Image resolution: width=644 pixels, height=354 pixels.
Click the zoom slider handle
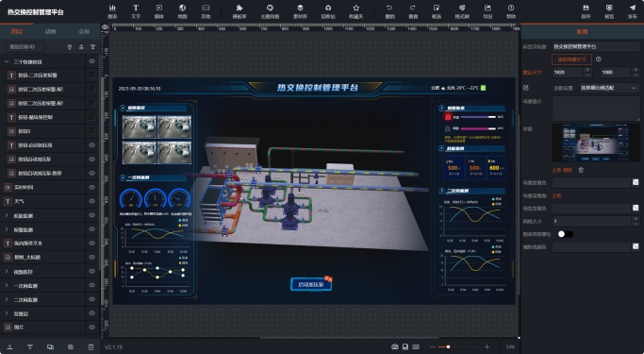(448, 346)
